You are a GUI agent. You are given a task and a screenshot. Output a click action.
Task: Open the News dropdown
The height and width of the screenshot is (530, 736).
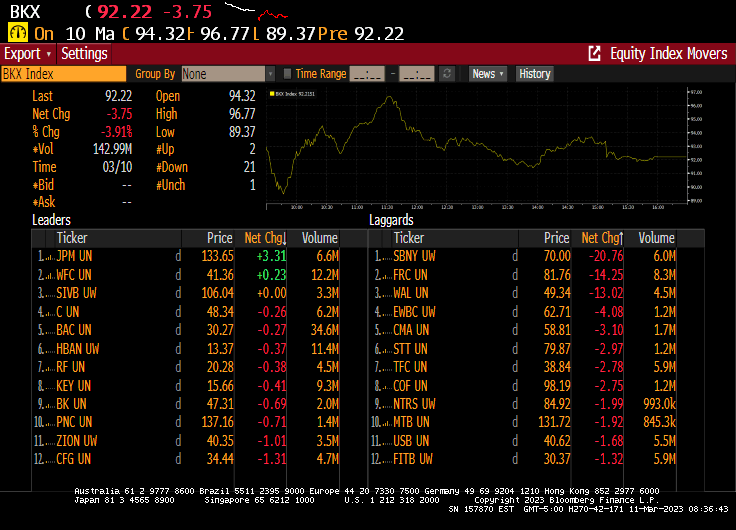tap(487, 74)
